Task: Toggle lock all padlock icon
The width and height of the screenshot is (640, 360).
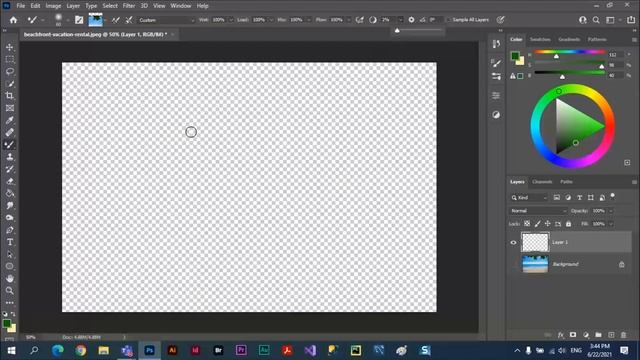Action: pos(569,224)
